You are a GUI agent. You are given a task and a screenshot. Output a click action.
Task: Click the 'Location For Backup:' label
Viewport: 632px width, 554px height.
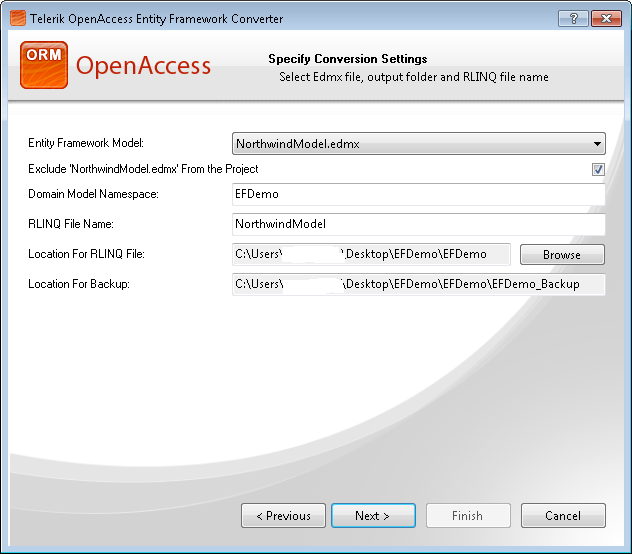(79, 284)
